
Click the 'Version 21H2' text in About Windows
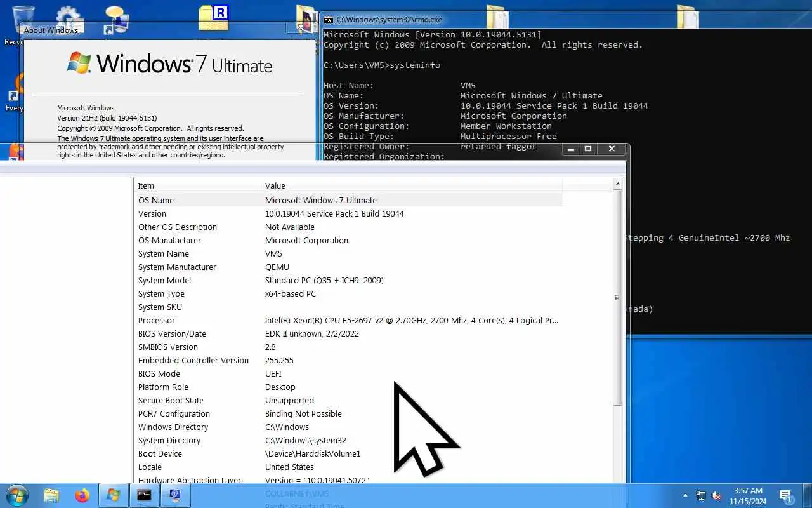point(107,118)
